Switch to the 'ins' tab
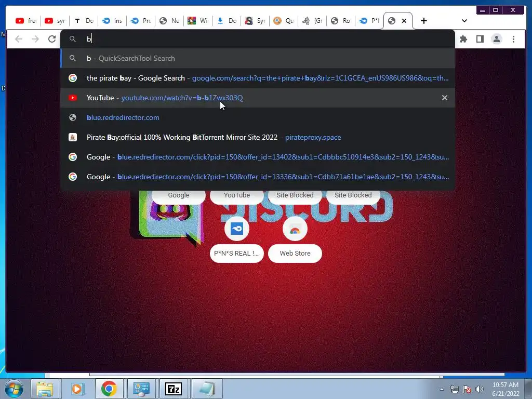The width and height of the screenshot is (532, 399). (x=112, y=21)
